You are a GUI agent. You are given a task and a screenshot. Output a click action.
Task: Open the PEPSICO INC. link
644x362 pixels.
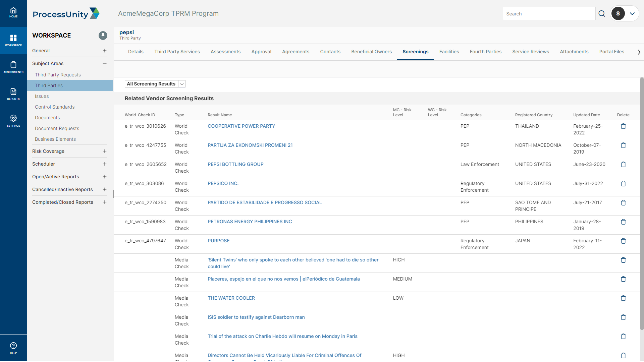(223, 183)
